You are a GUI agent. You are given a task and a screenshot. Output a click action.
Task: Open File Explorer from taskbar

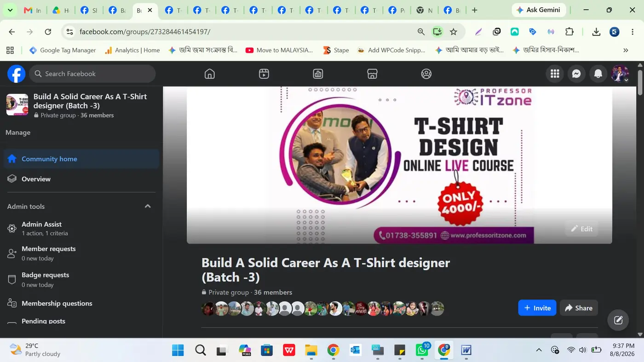(x=311, y=351)
